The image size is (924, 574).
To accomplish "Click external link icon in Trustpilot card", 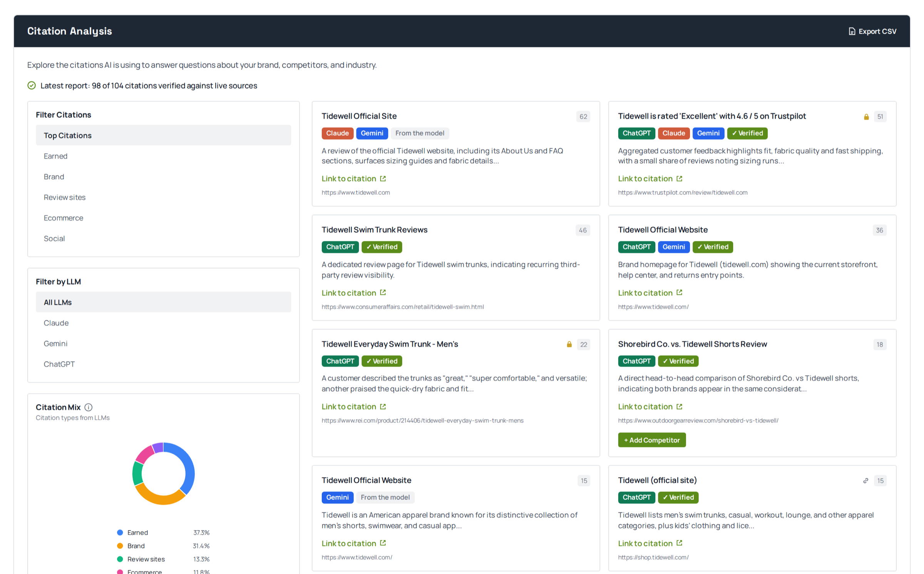I will (x=679, y=178).
